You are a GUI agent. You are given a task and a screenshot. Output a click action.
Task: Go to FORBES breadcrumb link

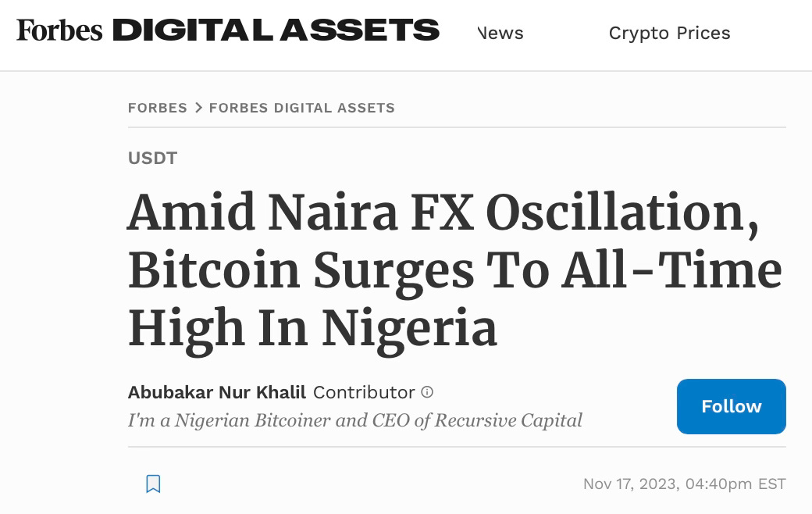coord(158,108)
